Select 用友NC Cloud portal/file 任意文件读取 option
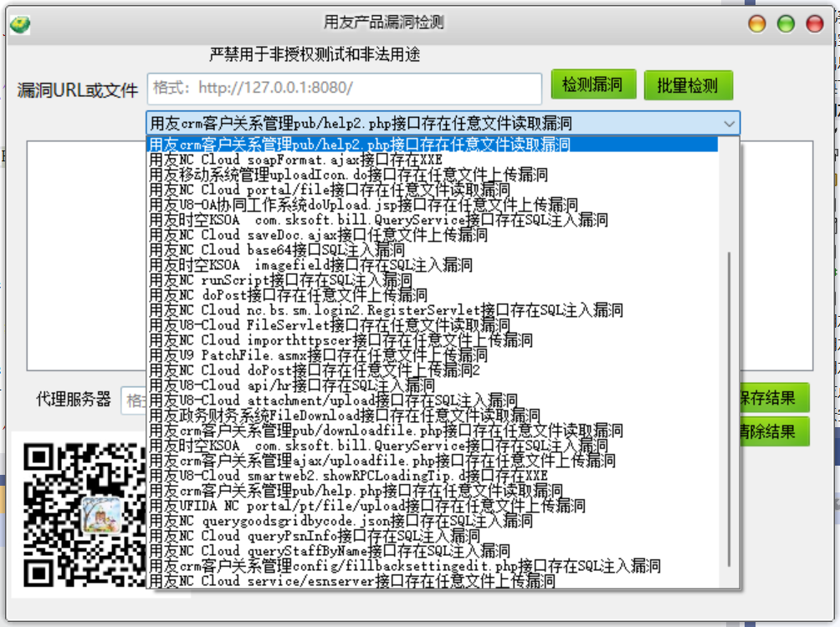The image size is (840, 627). point(433,190)
